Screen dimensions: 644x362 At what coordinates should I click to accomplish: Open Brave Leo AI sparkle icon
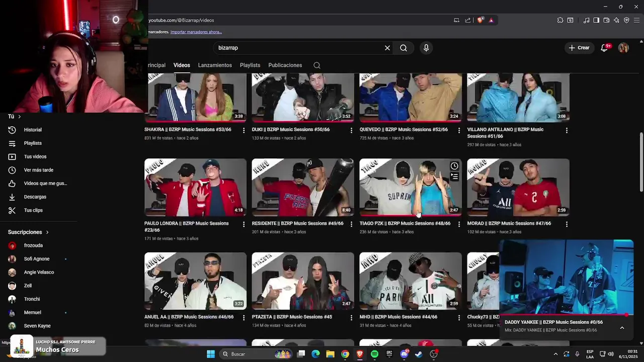pos(616,20)
